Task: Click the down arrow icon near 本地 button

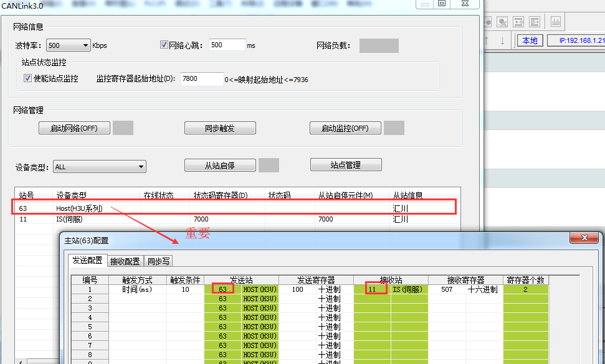Action: coord(503,40)
